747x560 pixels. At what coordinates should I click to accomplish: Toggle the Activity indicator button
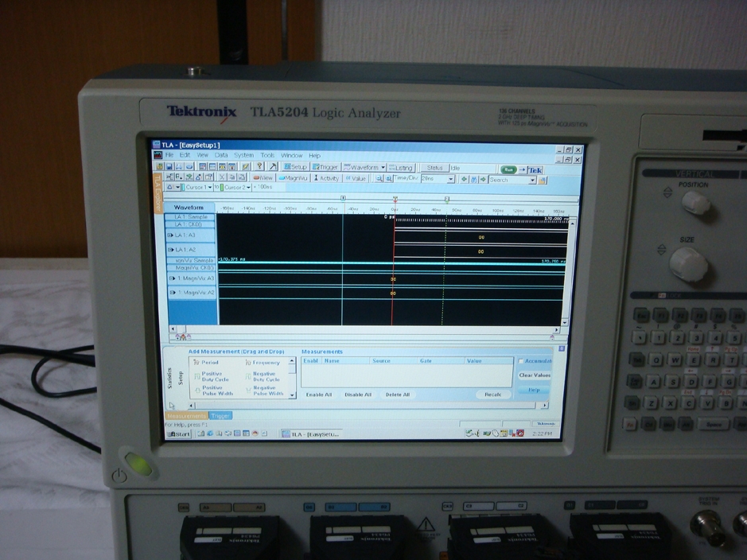tap(326, 178)
